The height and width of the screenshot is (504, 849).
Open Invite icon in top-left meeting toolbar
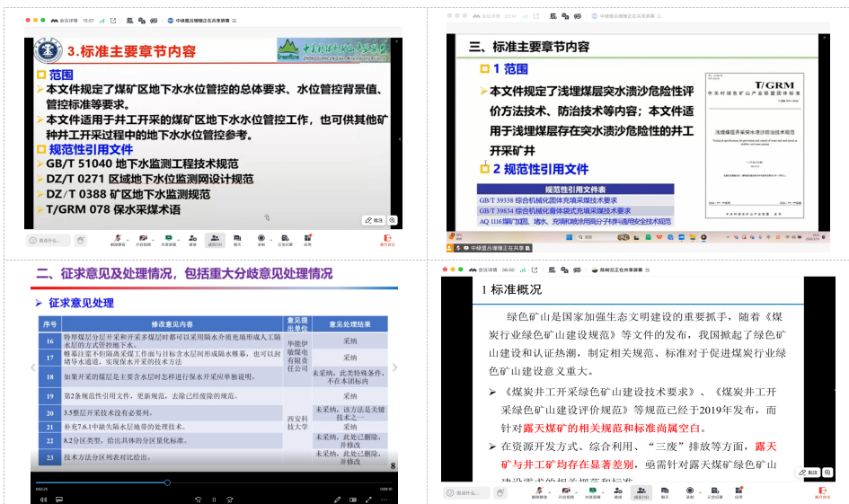191,240
